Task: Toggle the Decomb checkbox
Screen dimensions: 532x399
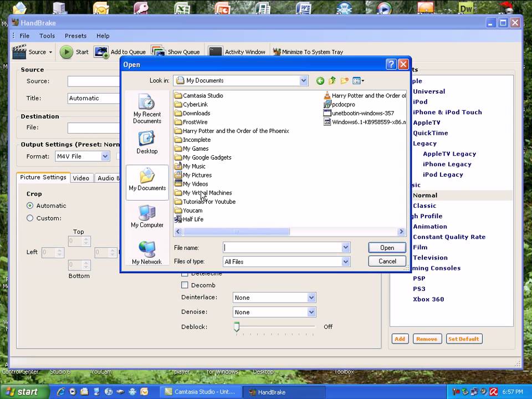Action: (185, 285)
